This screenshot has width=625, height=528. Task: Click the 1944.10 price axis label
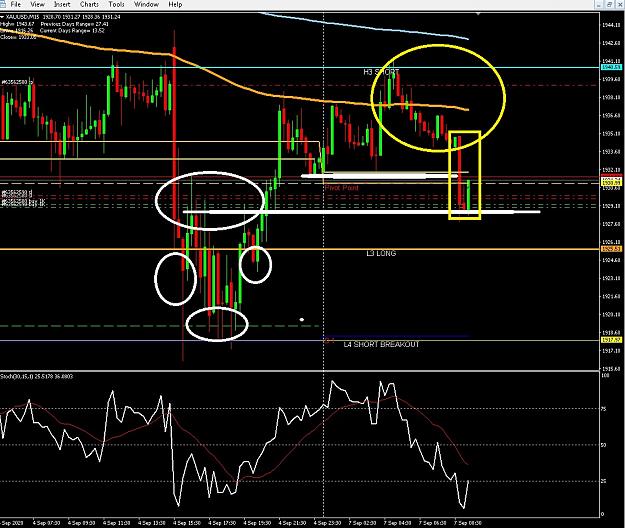click(x=612, y=25)
